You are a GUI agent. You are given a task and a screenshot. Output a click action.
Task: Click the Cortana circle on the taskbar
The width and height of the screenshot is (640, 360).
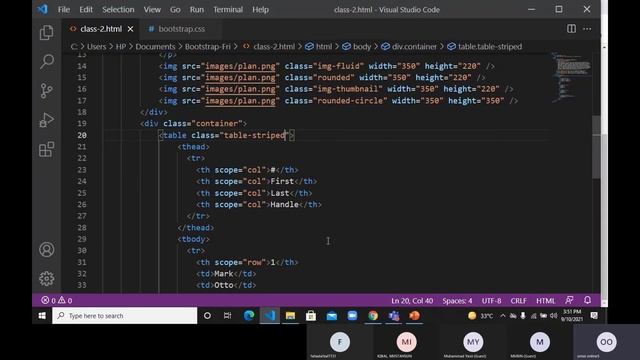207,316
